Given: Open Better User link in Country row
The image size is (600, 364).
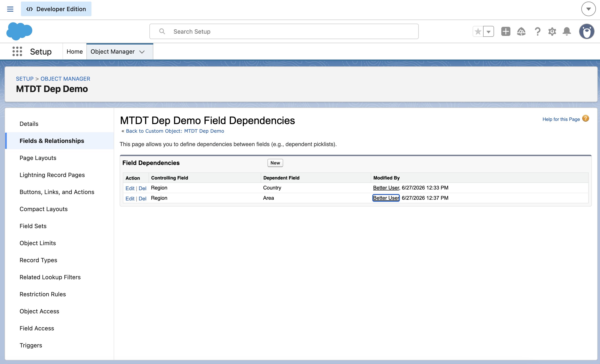Looking at the screenshot, I should (386, 188).
